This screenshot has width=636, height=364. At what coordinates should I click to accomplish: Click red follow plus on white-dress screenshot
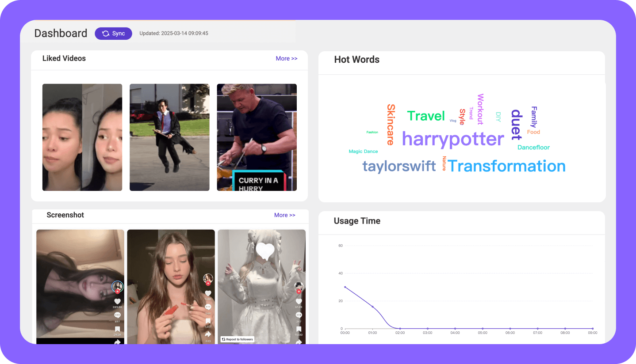pos(299,292)
